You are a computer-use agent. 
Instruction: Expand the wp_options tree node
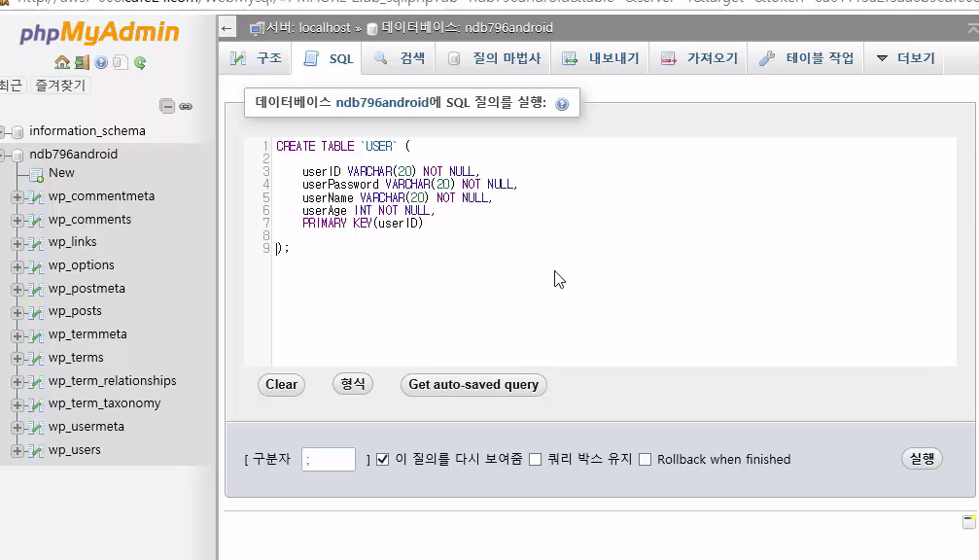(x=17, y=266)
